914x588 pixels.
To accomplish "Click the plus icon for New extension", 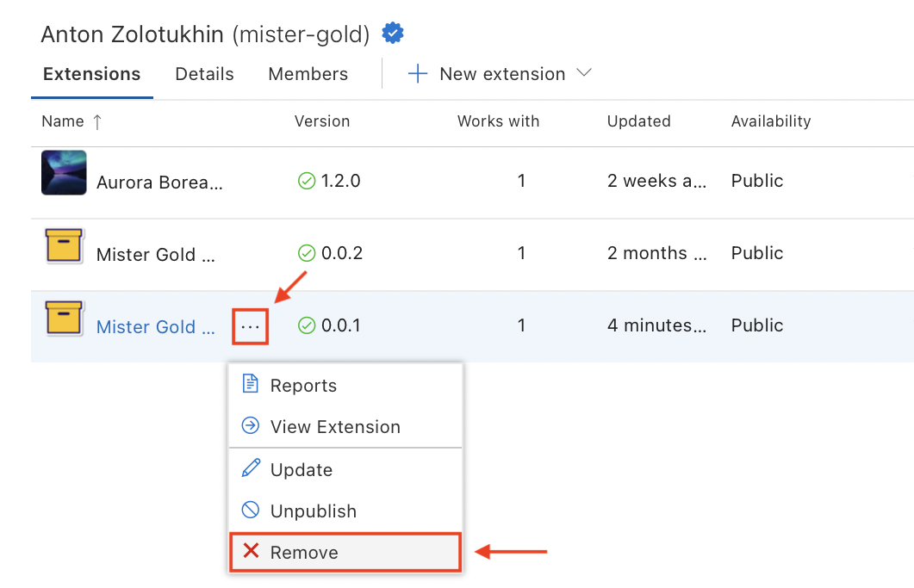I will pyautogui.click(x=417, y=73).
